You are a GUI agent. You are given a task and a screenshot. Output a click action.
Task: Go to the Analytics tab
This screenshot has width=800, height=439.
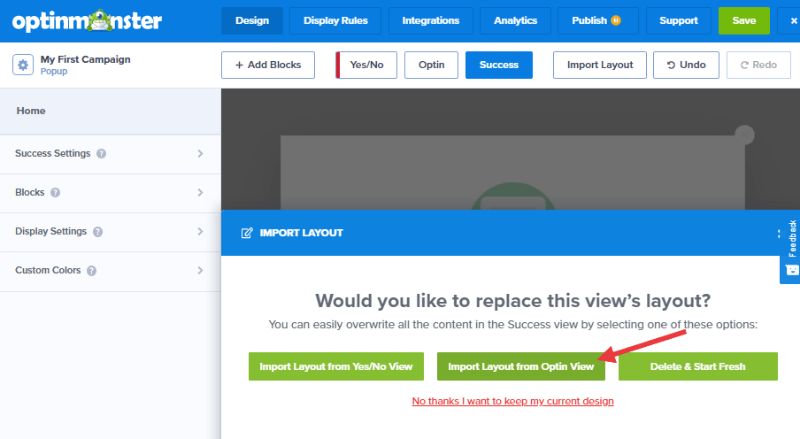point(515,21)
